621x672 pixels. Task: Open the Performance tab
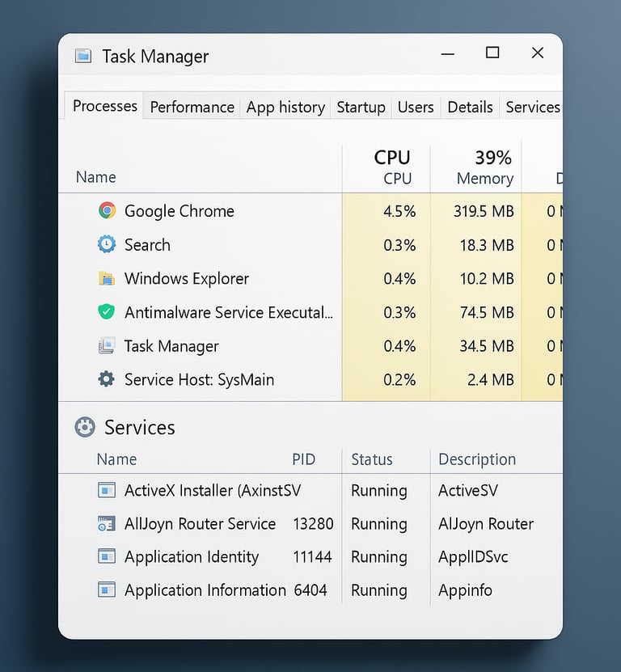coord(192,107)
